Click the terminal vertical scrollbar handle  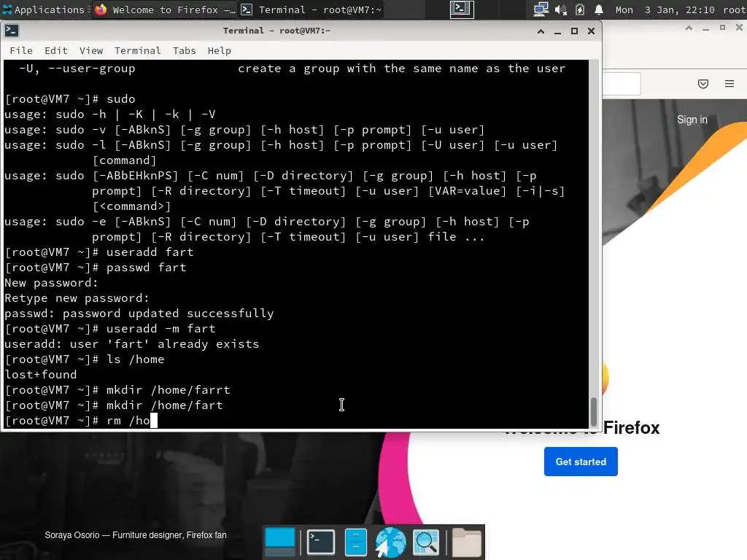594,411
